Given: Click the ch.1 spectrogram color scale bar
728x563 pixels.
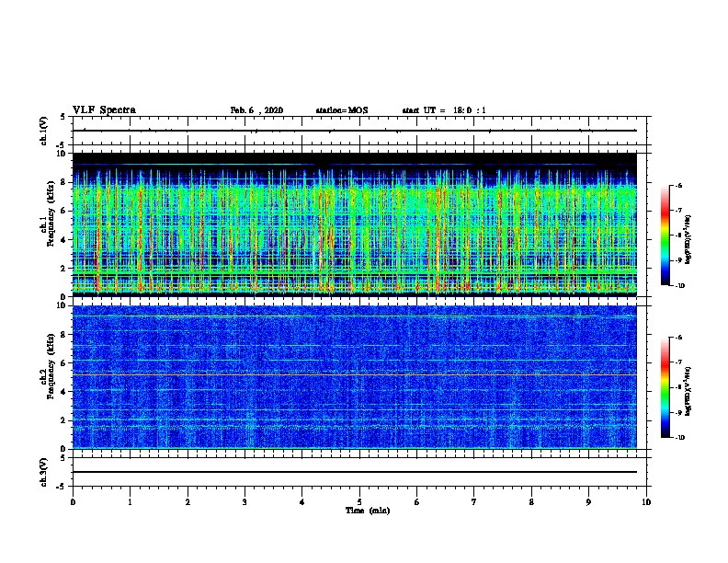Looking at the screenshot, I should coord(665,236).
